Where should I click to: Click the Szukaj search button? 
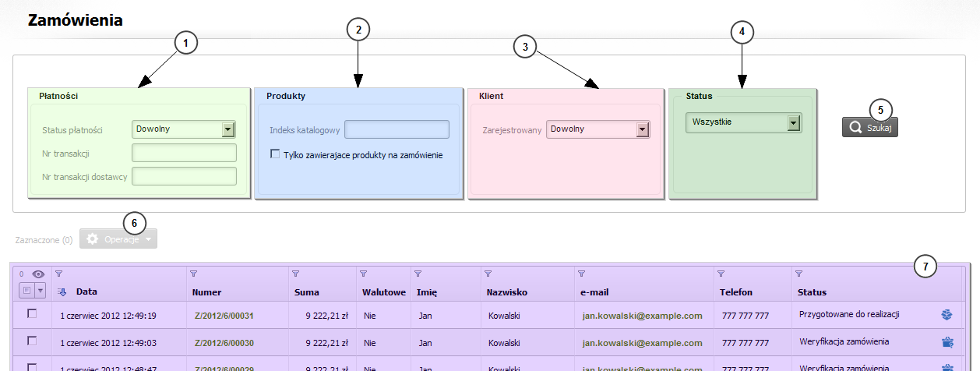870,128
